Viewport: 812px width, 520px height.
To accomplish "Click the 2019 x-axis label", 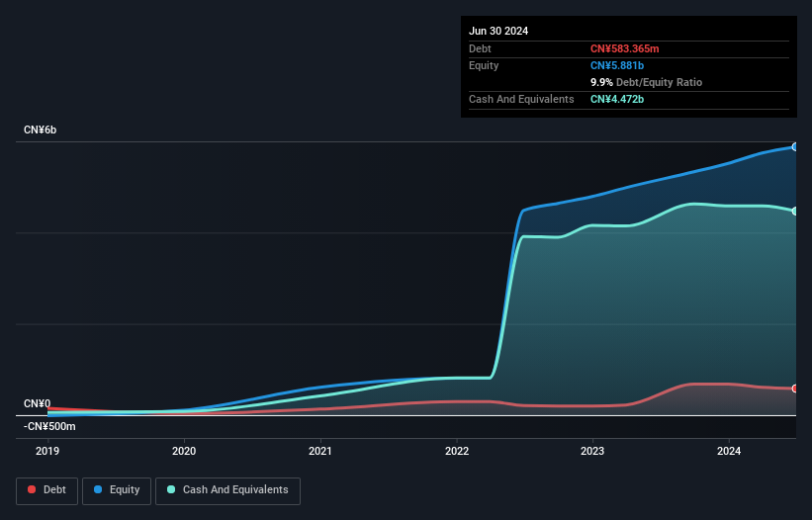I will tap(47, 451).
